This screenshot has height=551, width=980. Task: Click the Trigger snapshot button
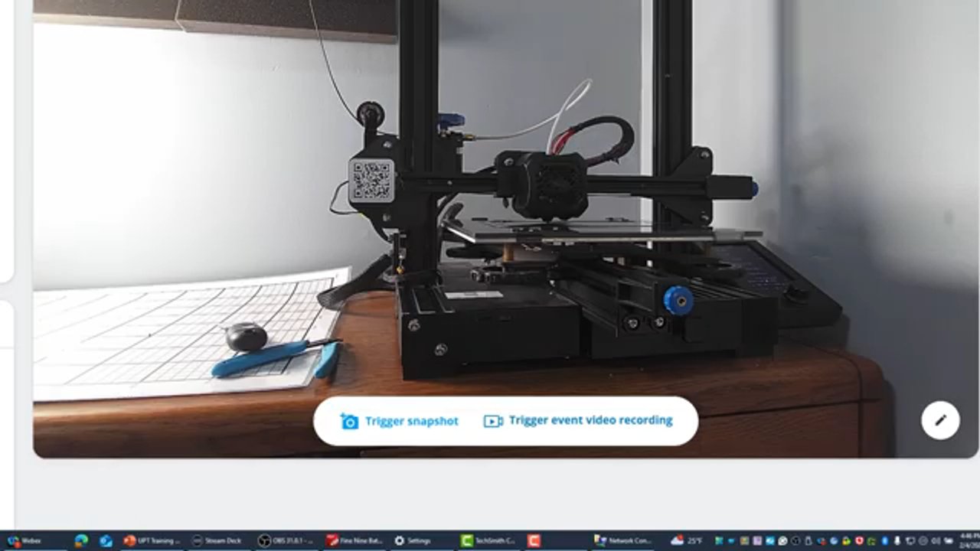tap(400, 421)
